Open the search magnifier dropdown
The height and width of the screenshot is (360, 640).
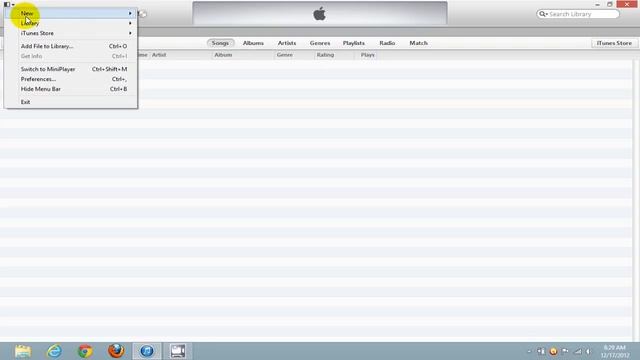(543, 14)
